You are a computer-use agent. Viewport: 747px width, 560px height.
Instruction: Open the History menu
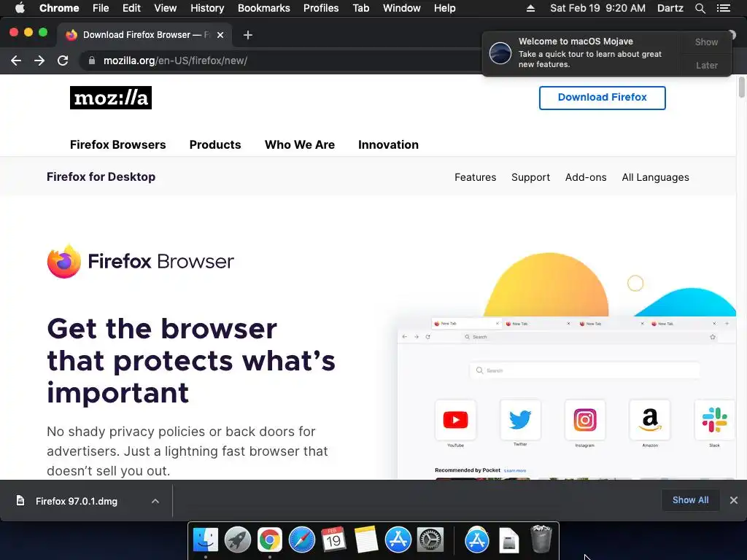[207, 8]
